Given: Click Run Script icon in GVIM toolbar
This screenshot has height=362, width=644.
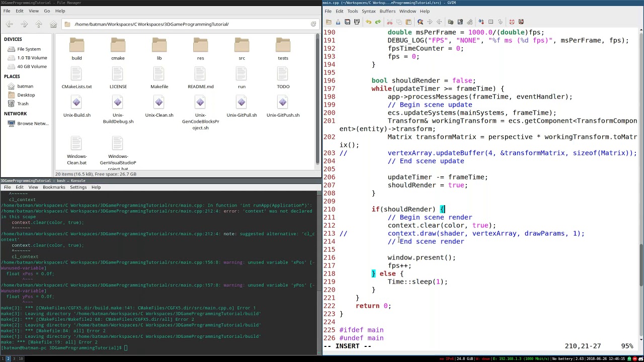Looking at the screenshot, I should click(x=469, y=22).
